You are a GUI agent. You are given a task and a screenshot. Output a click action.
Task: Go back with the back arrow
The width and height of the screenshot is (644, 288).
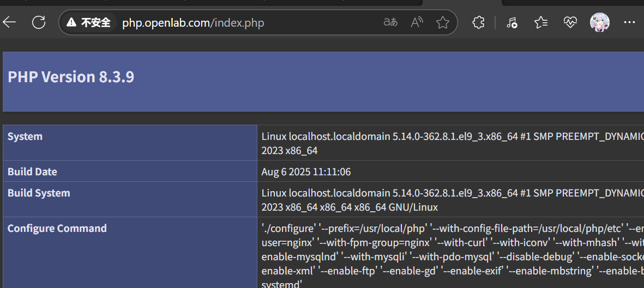(x=9, y=22)
